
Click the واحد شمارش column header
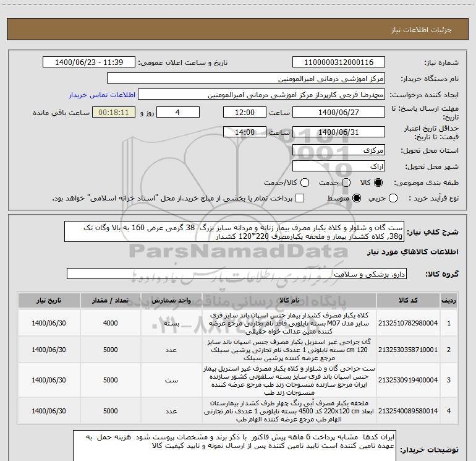pos(171,301)
